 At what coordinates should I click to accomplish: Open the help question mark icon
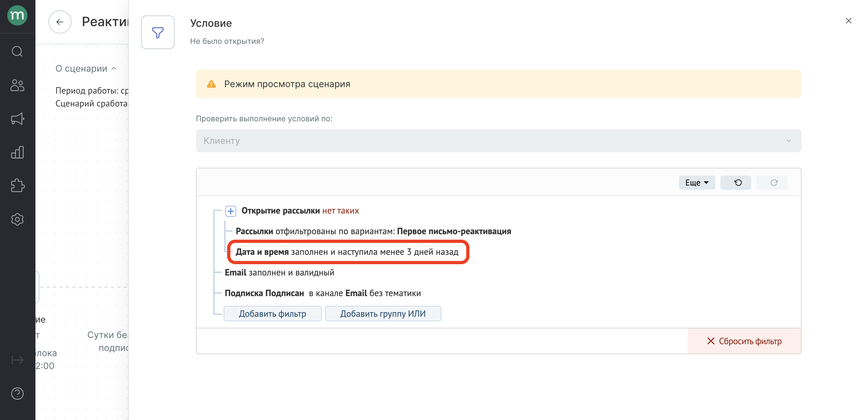[17, 393]
